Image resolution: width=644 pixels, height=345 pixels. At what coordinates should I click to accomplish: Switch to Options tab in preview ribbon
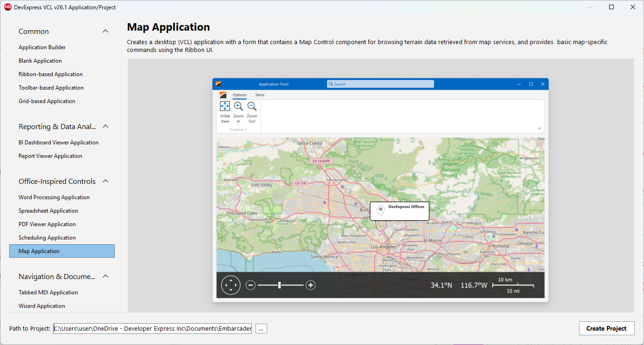[240, 95]
